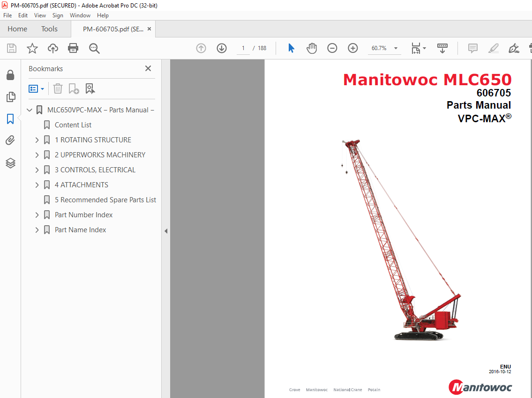532x398 pixels.
Task: Go to Part Number Index bookmark
Action: click(83, 215)
